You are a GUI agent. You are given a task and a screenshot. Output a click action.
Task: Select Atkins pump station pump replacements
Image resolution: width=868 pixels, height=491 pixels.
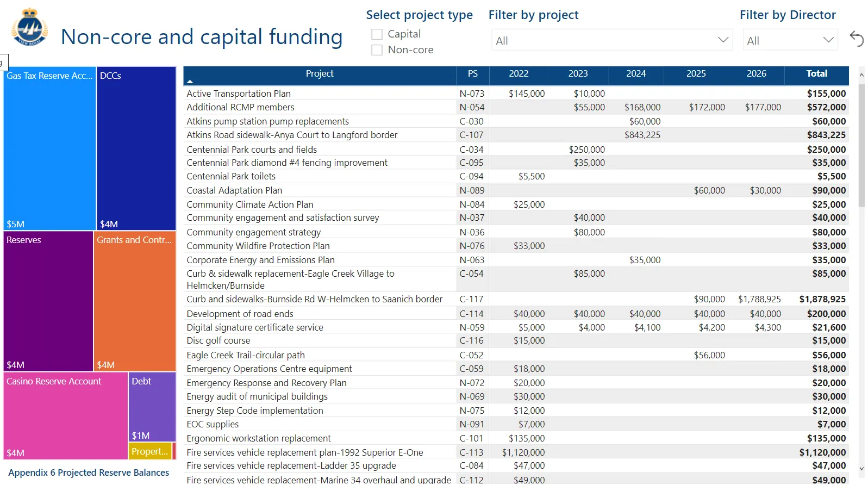(x=516, y=121)
